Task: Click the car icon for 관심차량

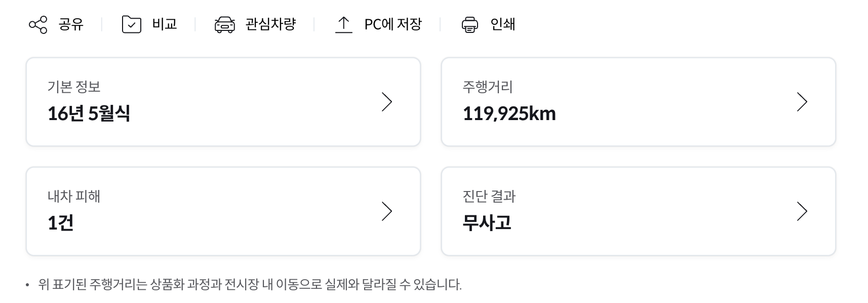Action: (225, 24)
